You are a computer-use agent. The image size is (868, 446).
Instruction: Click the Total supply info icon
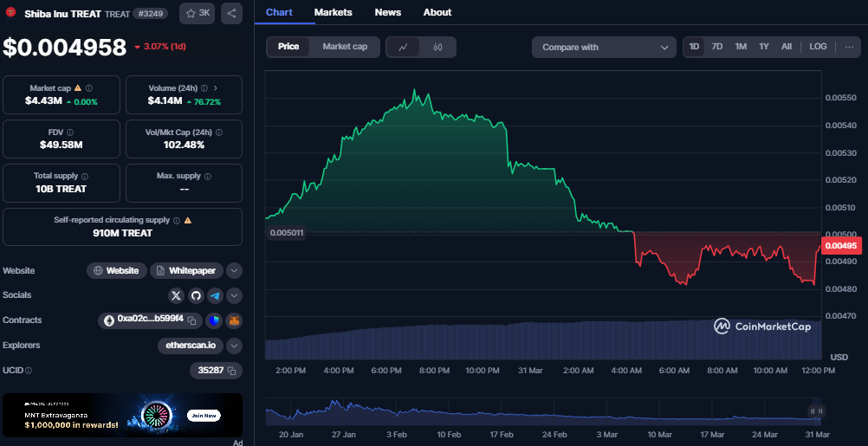[x=85, y=176]
